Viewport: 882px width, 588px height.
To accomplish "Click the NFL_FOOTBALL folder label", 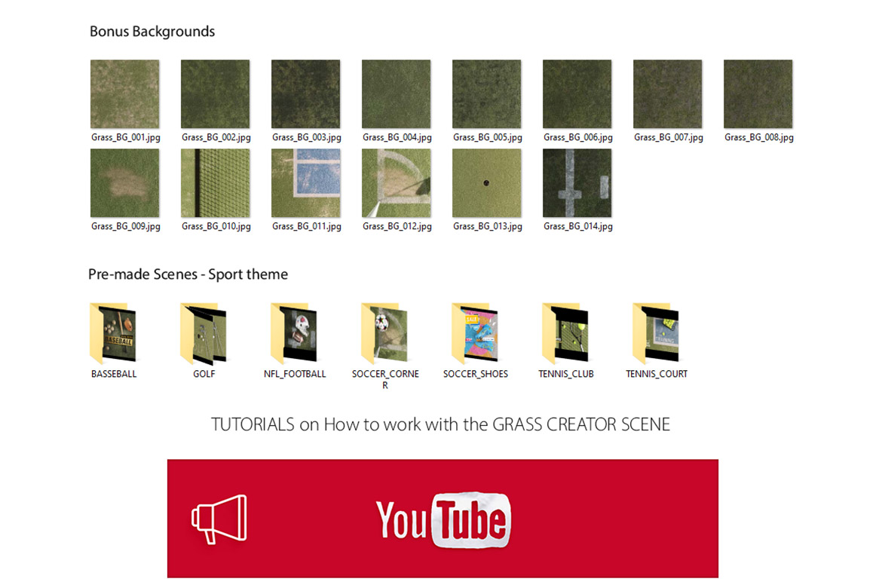I will click(x=295, y=374).
